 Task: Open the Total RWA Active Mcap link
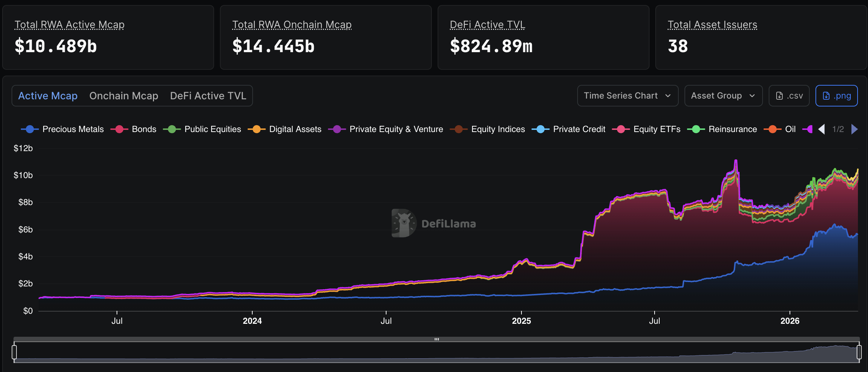pos(69,24)
